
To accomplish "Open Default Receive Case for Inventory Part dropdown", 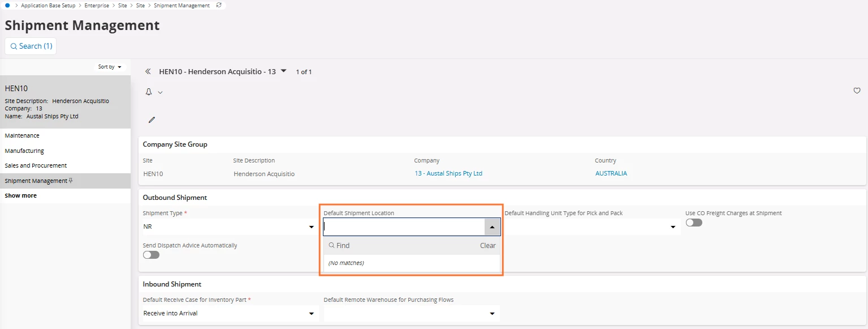I will point(311,314).
